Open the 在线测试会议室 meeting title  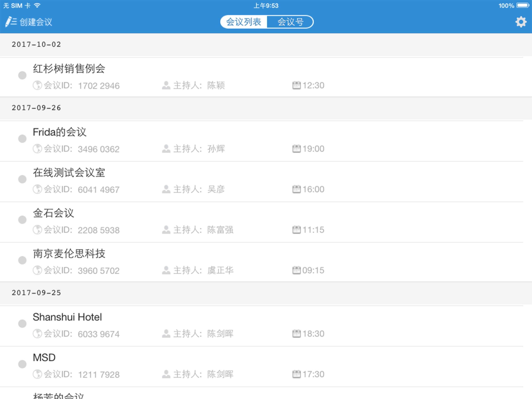tap(69, 173)
